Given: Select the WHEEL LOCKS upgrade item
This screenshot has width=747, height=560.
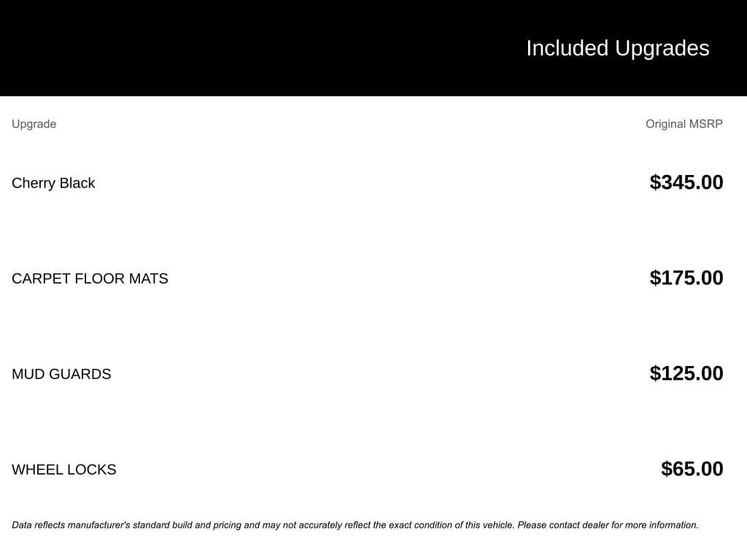Looking at the screenshot, I should click(64, 470).
